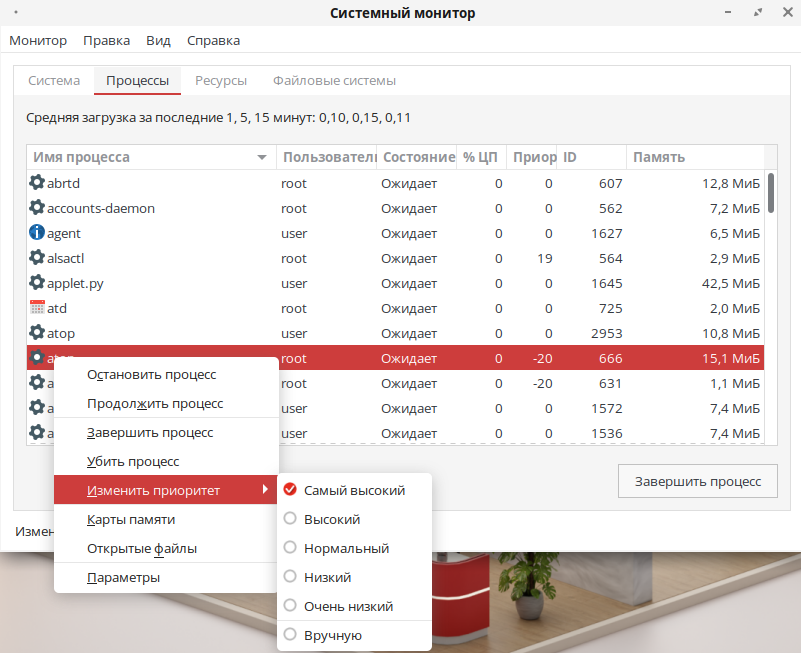Choose Убить процесс from the context menu
The width and height of the screenshot is (801, 653).
pos(133,461)
